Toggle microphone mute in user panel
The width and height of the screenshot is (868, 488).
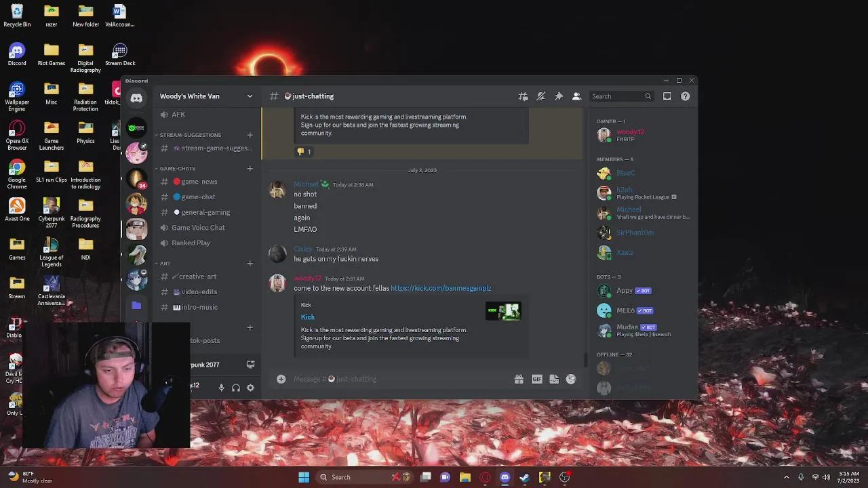click(x=221, y=388)
